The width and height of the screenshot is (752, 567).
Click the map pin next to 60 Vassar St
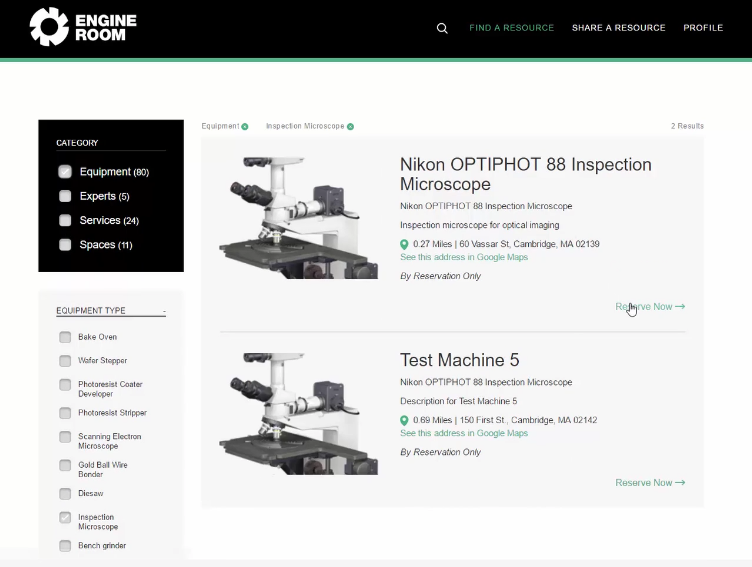tap(404, 244)
